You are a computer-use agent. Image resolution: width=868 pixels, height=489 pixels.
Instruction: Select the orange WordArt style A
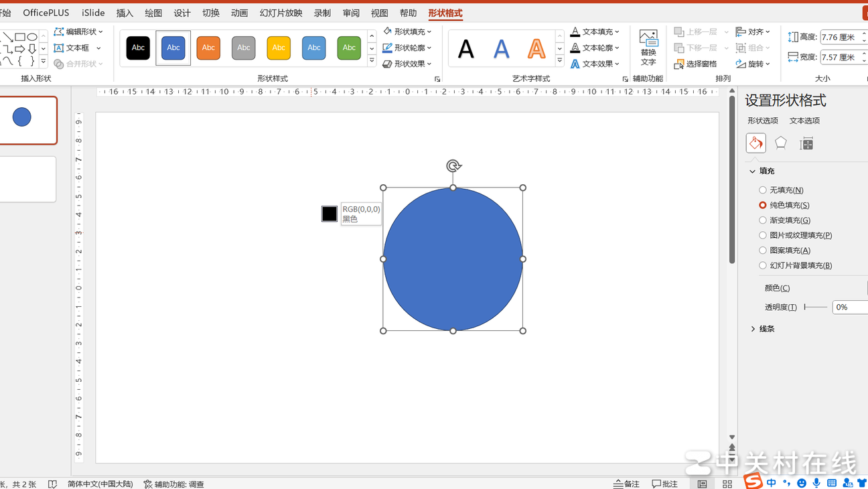pos(536,48)
